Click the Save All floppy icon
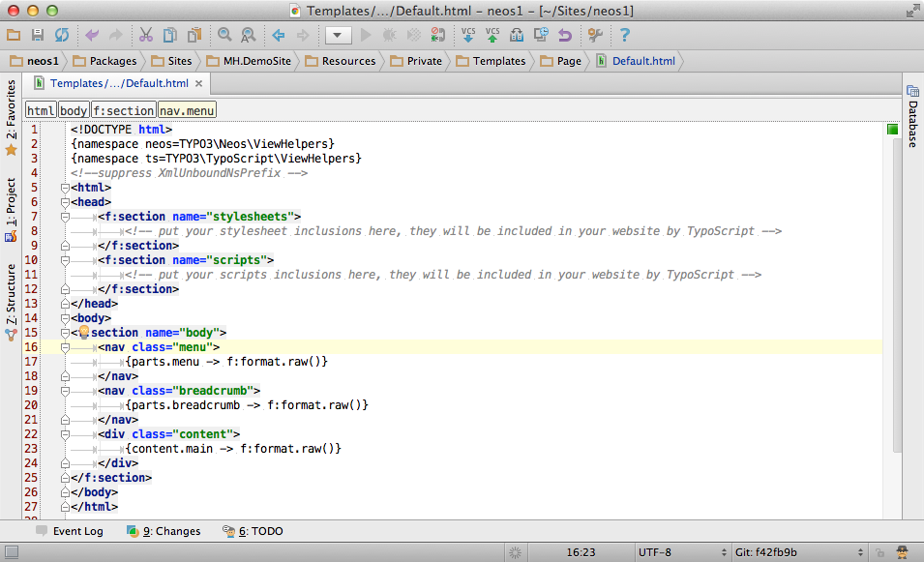Viewport: 924px width, 562px height. 38,36
